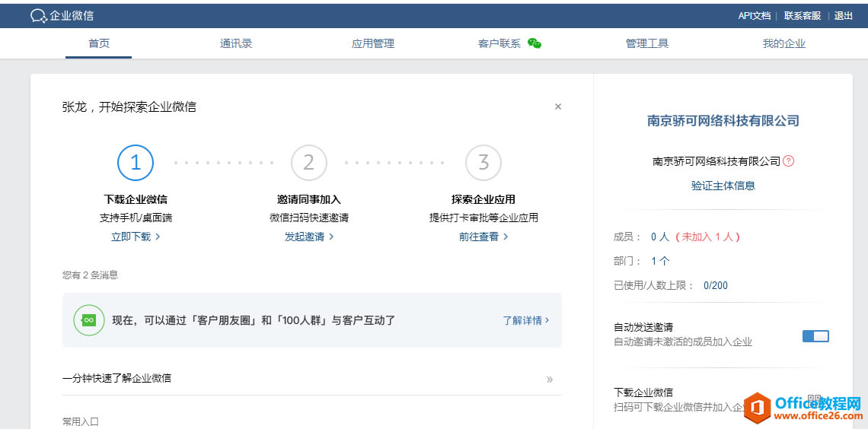This screenshot has height=429, width=868.
Task: Click 联系客服 in the header
Action: pos(802,15)
